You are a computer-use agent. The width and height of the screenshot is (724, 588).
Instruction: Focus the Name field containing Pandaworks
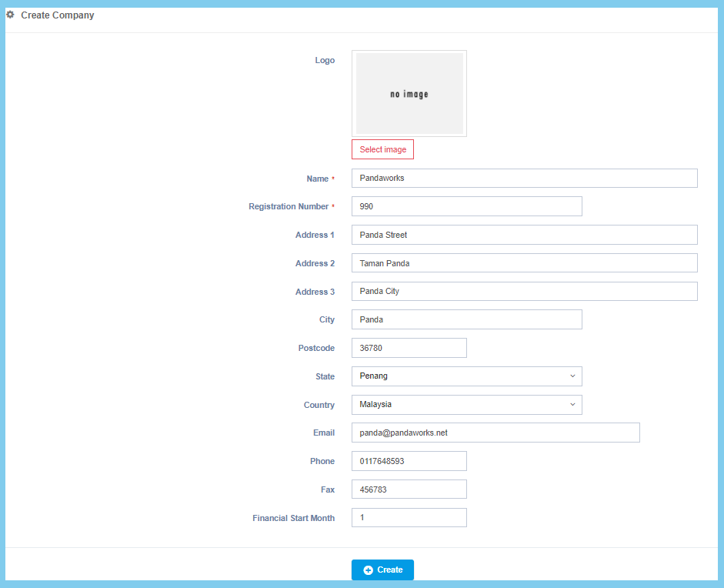coord(524,179)
